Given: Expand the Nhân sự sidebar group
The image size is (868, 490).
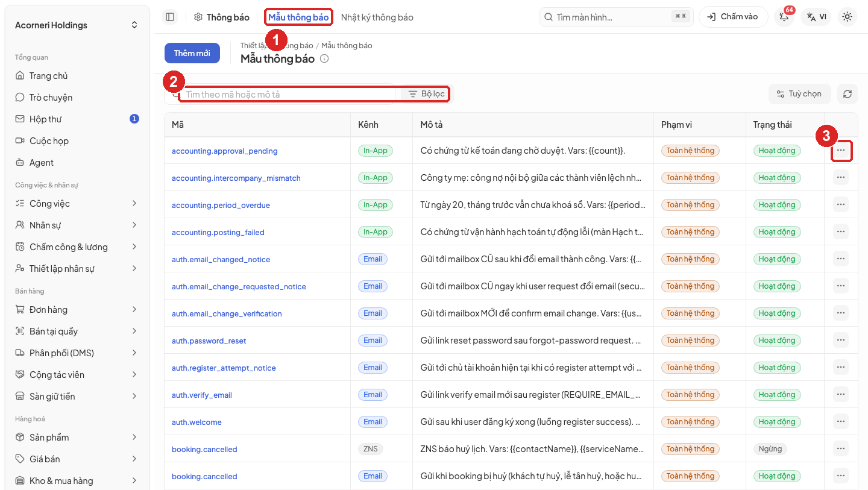Looking at the screenshot, I should [77, 225].
